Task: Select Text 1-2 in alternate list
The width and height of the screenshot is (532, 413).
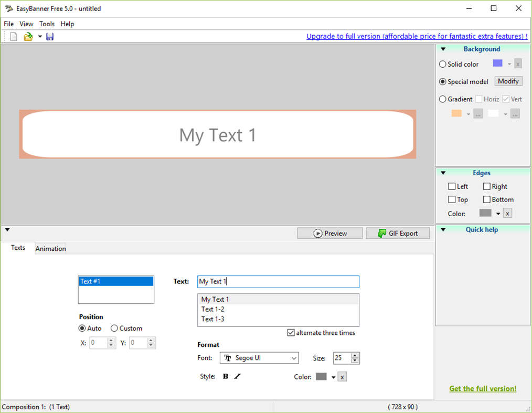Action: (278, 309)
